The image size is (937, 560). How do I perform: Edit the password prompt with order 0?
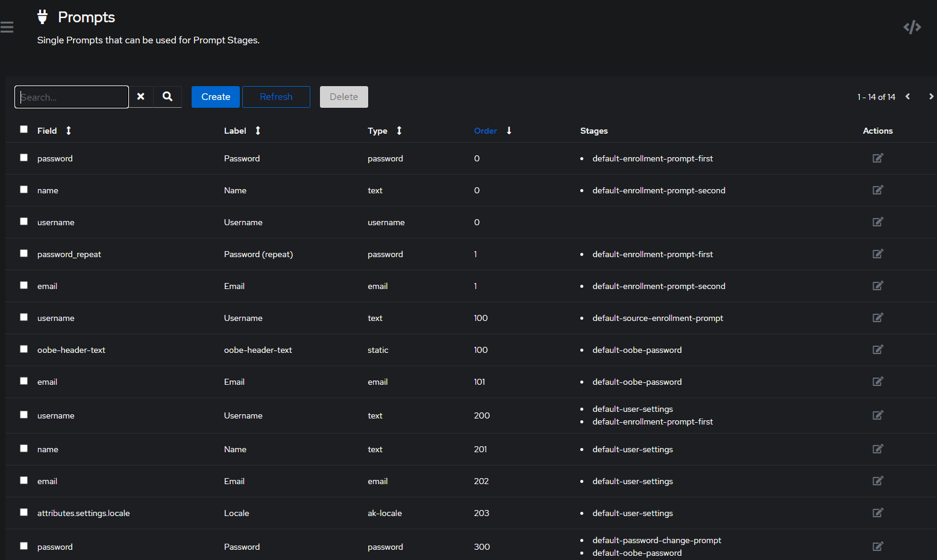[x=877, y=158]
